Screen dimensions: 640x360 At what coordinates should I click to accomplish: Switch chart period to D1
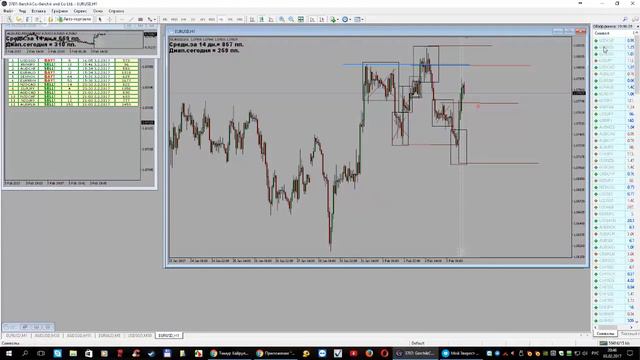point(221,19)
